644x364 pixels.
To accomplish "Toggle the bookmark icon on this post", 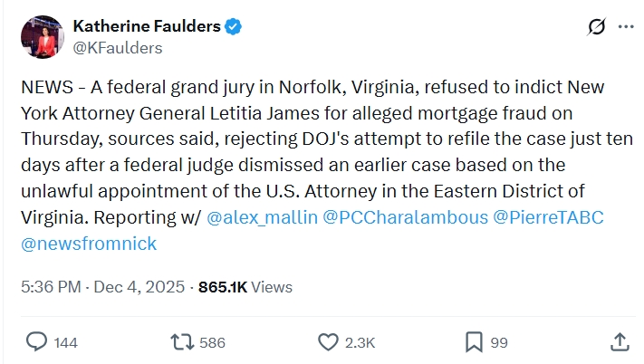I will [473, 342].
